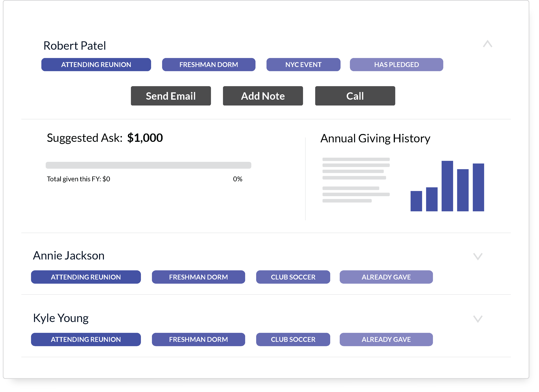
Task: Click the 'Total given this FY: $0' text
Action: tap(78, 179)
